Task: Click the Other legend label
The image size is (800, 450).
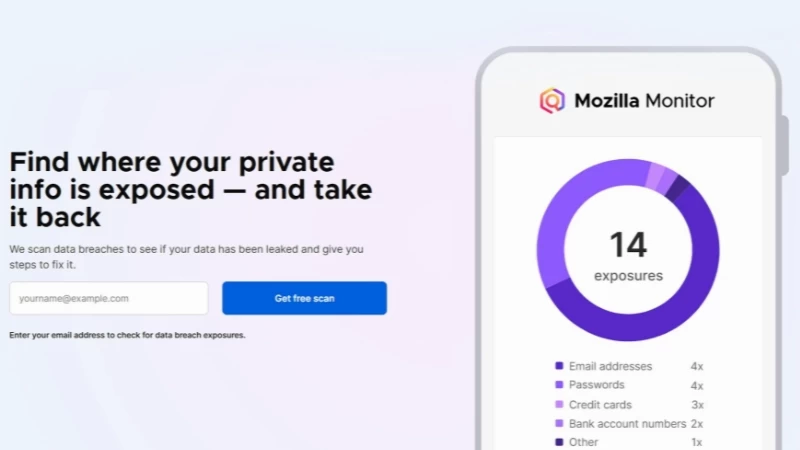Action: click(x=584, y=442)
